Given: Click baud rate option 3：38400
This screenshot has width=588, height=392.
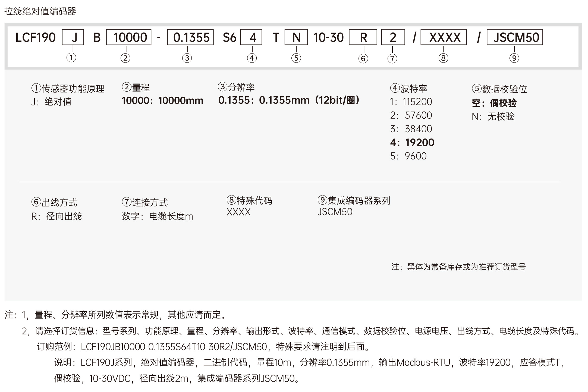Looking at the screenshot, I should [x=411, y=129].
